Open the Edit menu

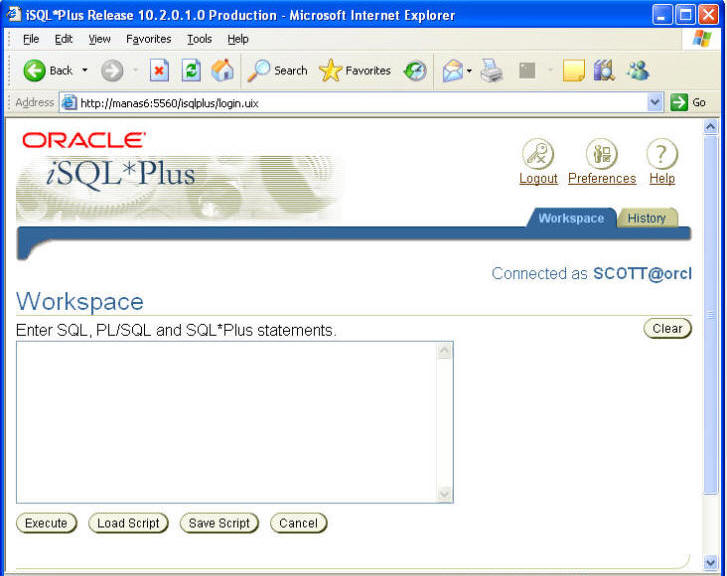tap(64, 39)
